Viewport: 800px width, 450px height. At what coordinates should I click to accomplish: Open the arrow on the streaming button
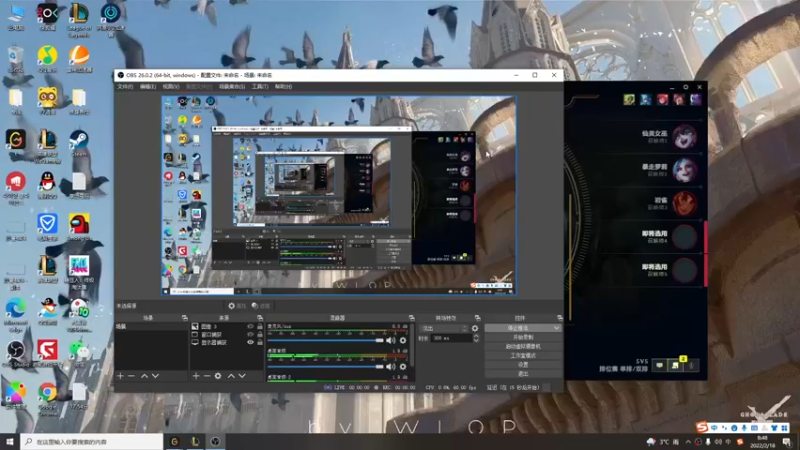tap(556, 328)
